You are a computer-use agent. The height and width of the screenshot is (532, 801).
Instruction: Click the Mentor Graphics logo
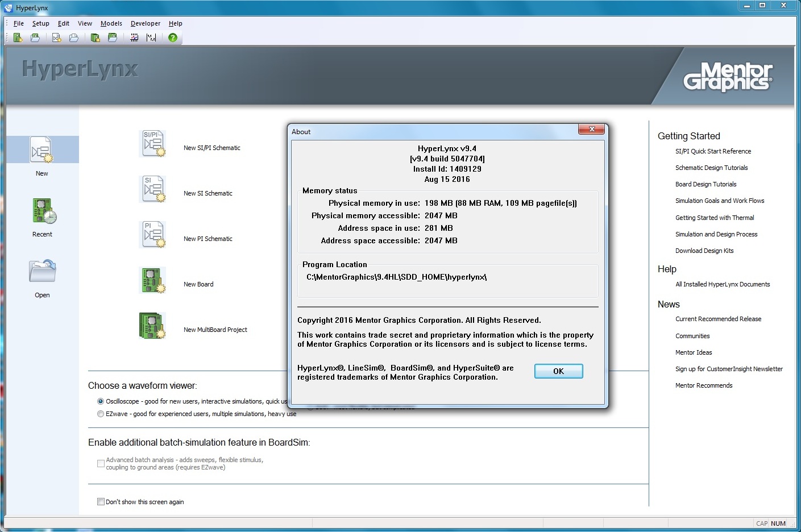click(728, 77)
